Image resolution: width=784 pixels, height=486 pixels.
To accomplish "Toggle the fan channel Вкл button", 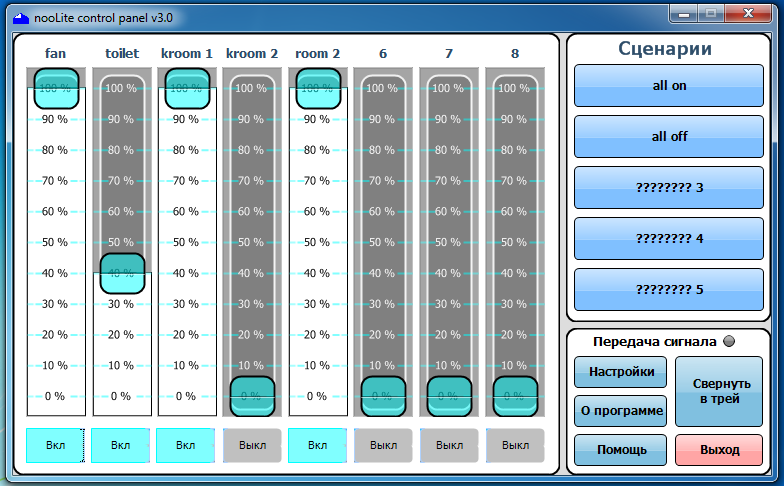I will click(55, 445).
